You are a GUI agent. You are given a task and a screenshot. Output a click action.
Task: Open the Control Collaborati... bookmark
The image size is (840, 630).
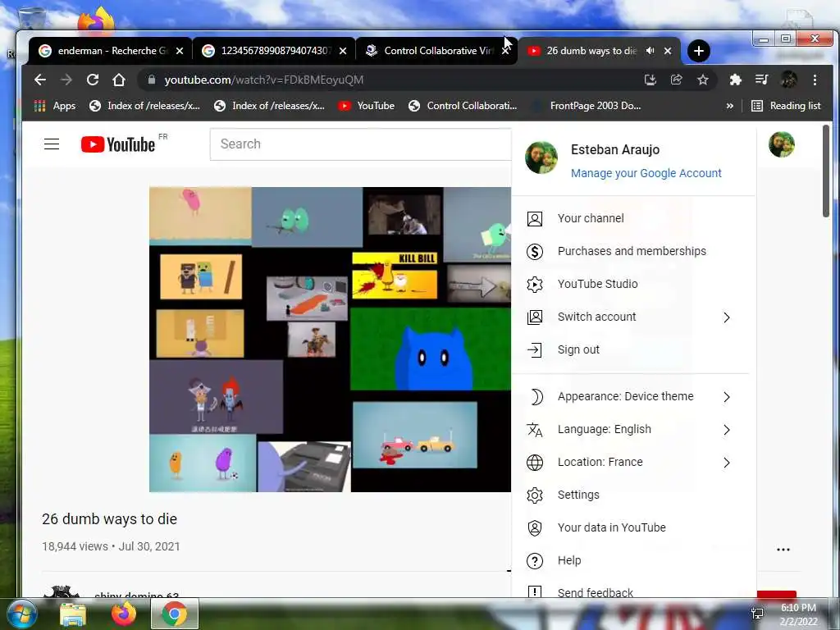(463, 106)
